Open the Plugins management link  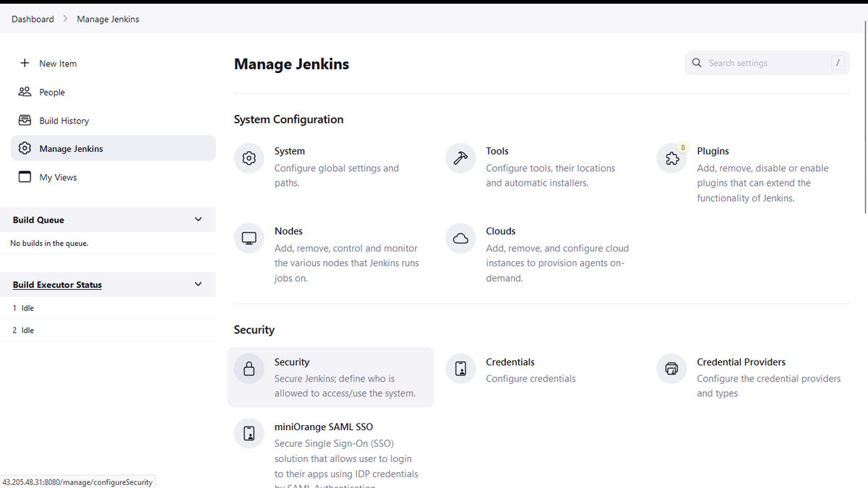[x=713, y=151]
